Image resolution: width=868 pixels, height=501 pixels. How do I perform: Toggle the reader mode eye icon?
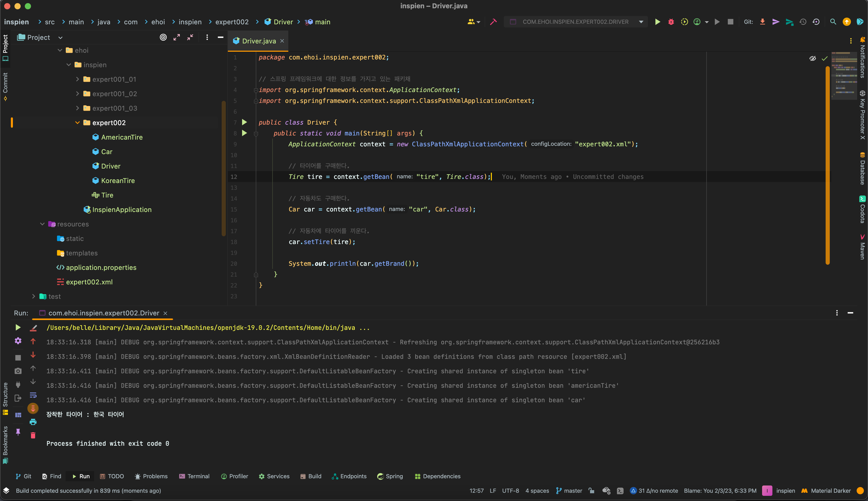tap(812, 58)
